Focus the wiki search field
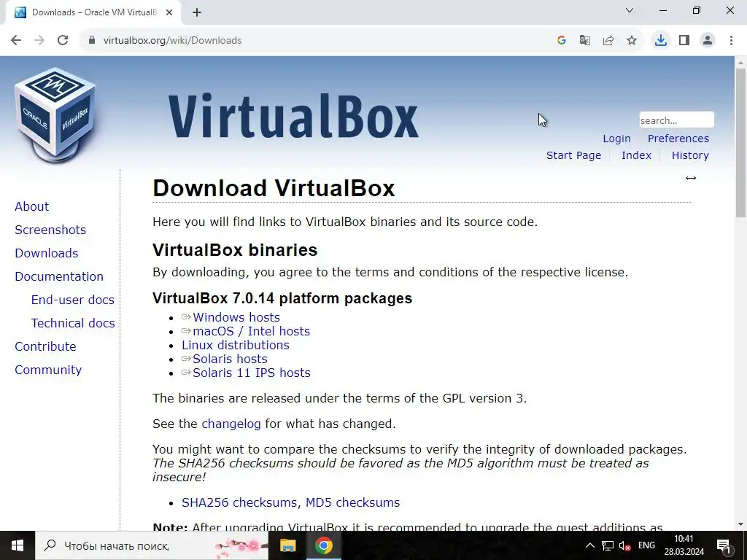 pos(676,120)
